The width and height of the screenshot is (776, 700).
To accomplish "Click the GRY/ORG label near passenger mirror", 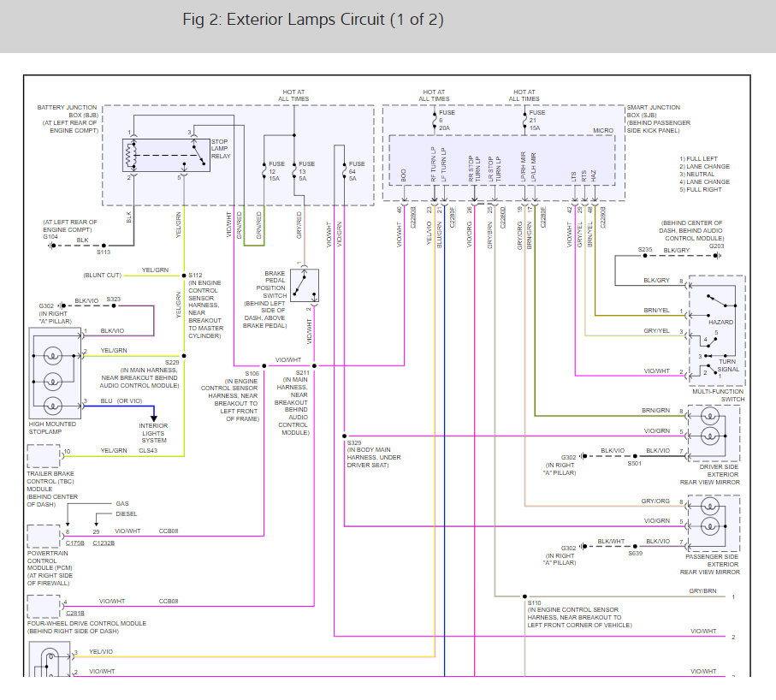I will click(x=655, y=501).
